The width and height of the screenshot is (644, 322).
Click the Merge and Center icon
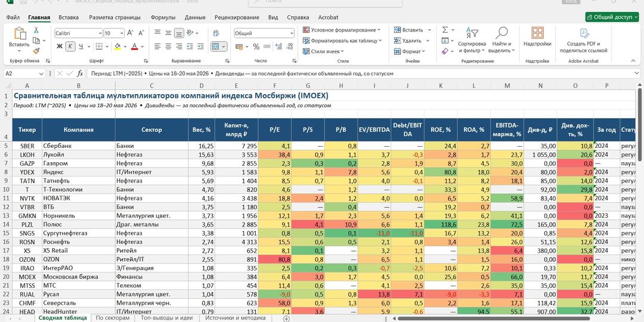(216, 47)
